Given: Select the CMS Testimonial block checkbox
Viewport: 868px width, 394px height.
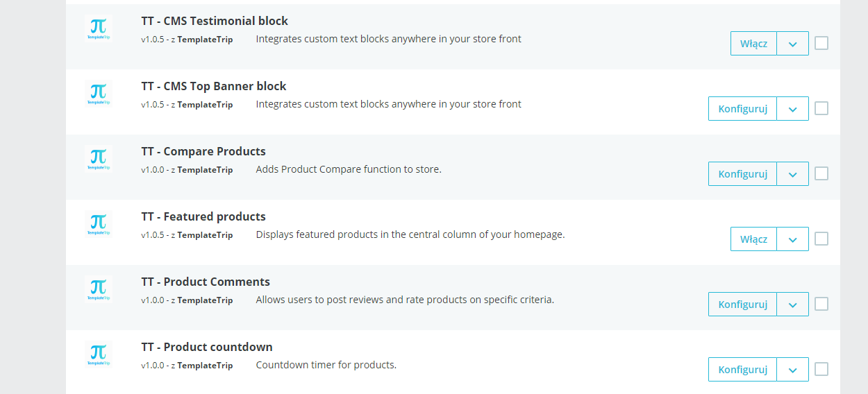Looking at the screenshot, I should point(821,43).
